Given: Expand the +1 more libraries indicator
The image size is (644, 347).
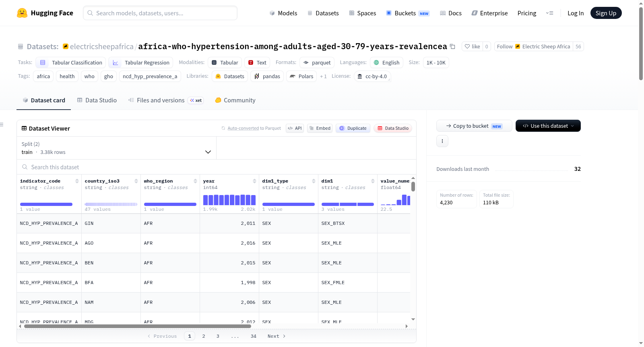Looking at the screenshot, I should point(323,76).
